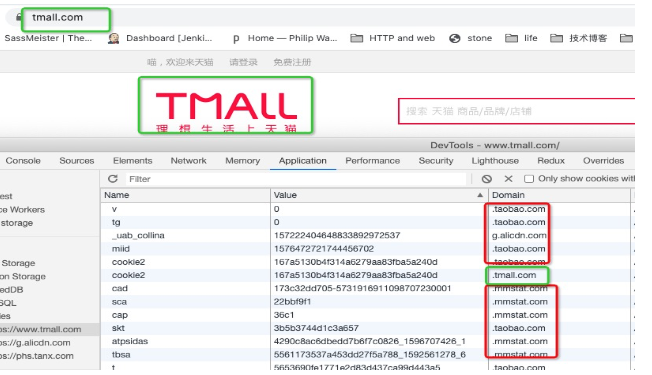The height and width of the screenshot is (375, 652).
Task: Select the skt cookie name
Action: 118,328
